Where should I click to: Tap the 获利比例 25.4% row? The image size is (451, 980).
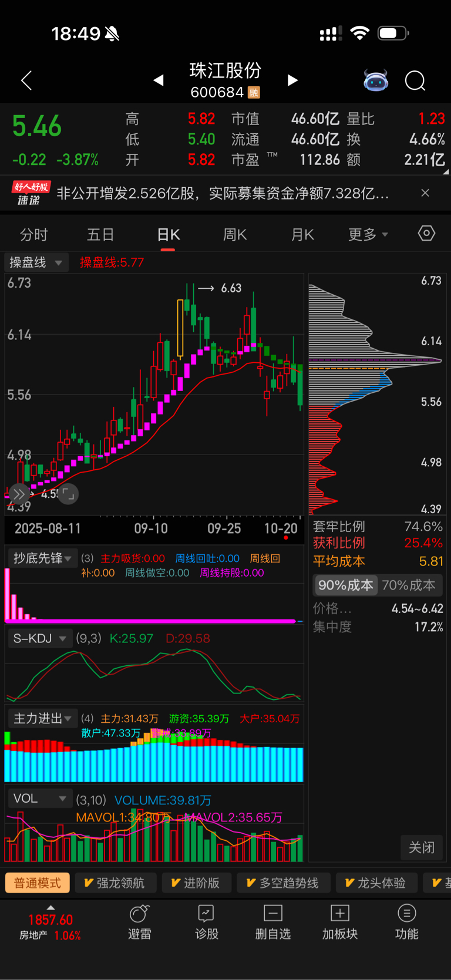pyautogui.click(x=378, y=543)
